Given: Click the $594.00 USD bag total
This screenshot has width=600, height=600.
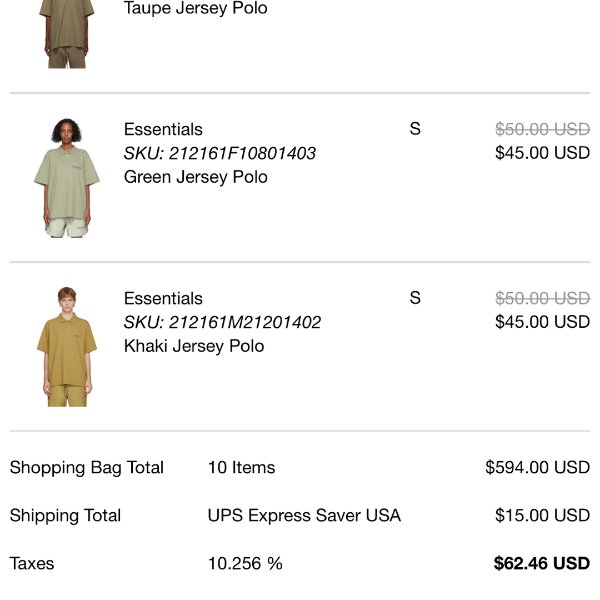Looking at the screenshot, I should 538,467.
